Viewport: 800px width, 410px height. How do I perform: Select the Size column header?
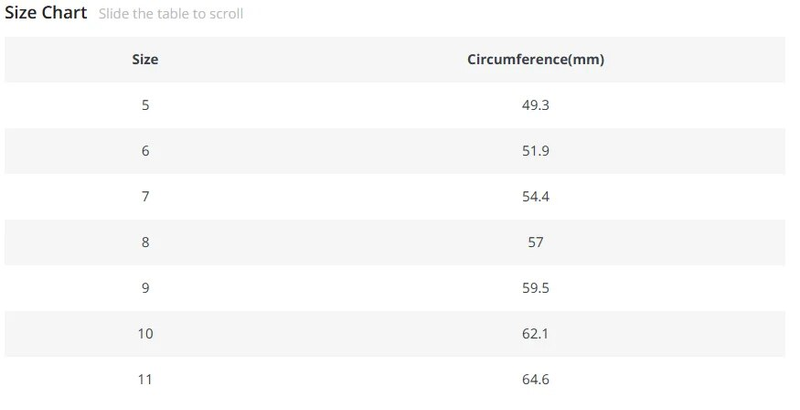pyautogui.click(x=145, y=59)
